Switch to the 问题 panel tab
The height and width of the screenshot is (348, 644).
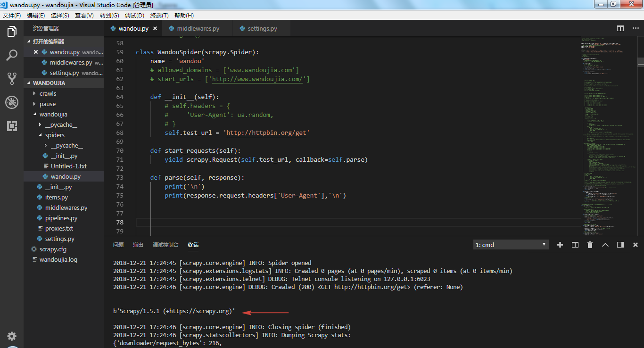click(x=118, y=245)
